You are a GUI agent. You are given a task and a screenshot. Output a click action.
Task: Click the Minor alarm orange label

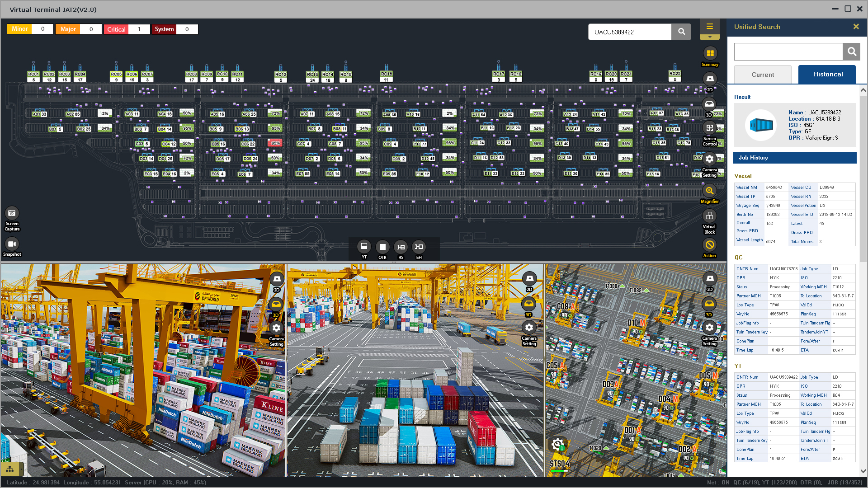[x=19, y=29]
